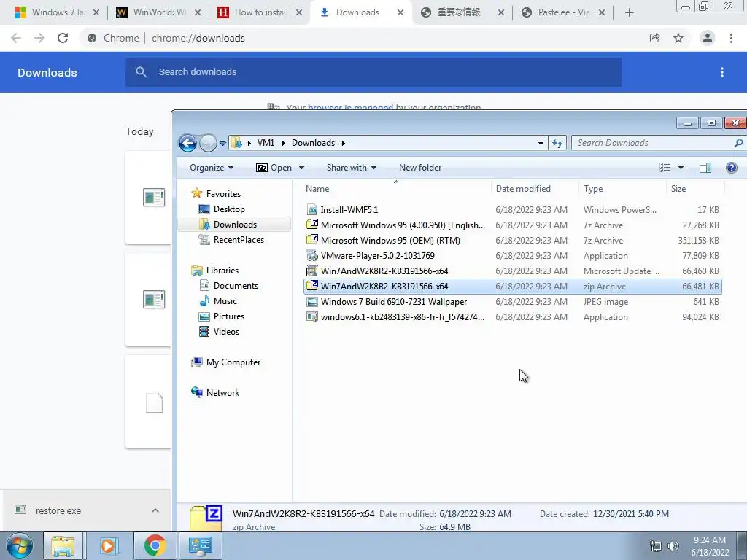Open Explorer help icon

point(731,168)
